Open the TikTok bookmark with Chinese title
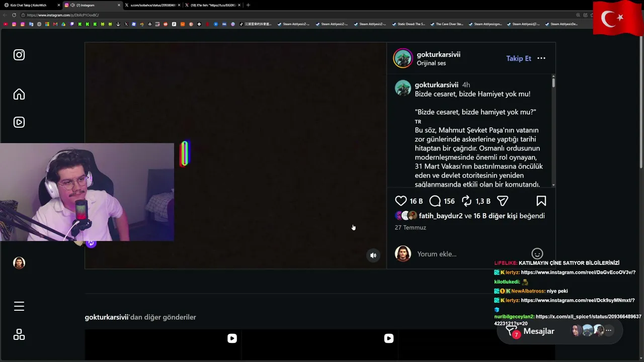Image resolution: width=644 pixels, height=362 pixels. pos(256,24)
